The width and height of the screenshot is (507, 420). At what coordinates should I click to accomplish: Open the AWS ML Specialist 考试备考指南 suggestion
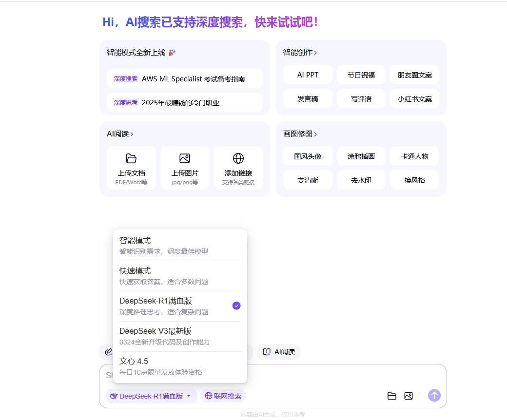click(185, 78)
